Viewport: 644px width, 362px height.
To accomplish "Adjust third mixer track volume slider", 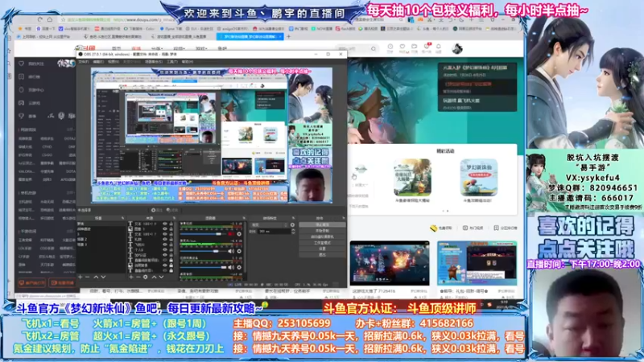I will pos(203,267).
